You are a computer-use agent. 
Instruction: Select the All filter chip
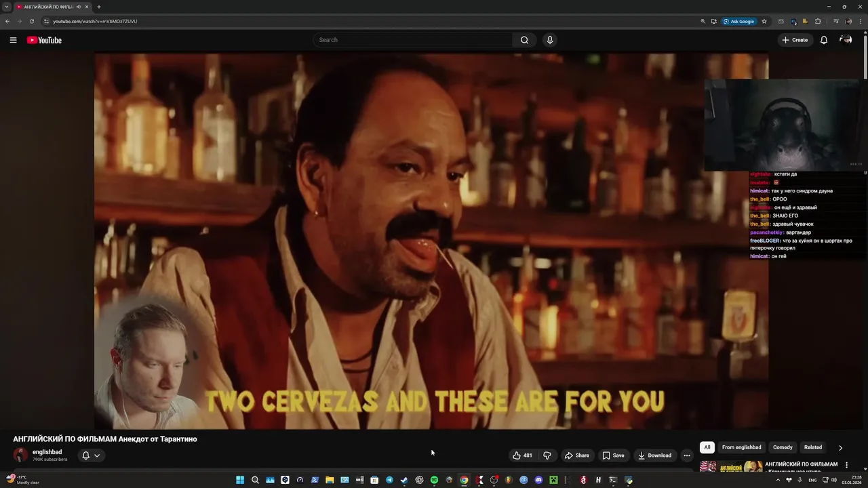707,447
